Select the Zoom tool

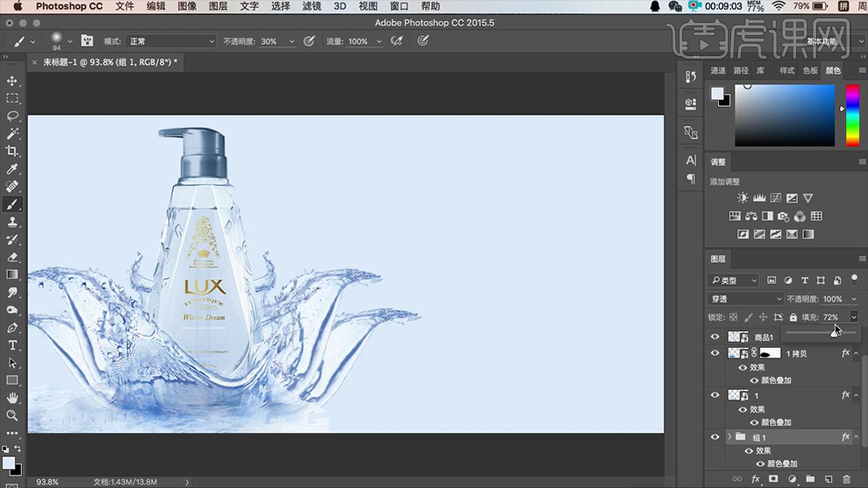[x=12, y=415]
